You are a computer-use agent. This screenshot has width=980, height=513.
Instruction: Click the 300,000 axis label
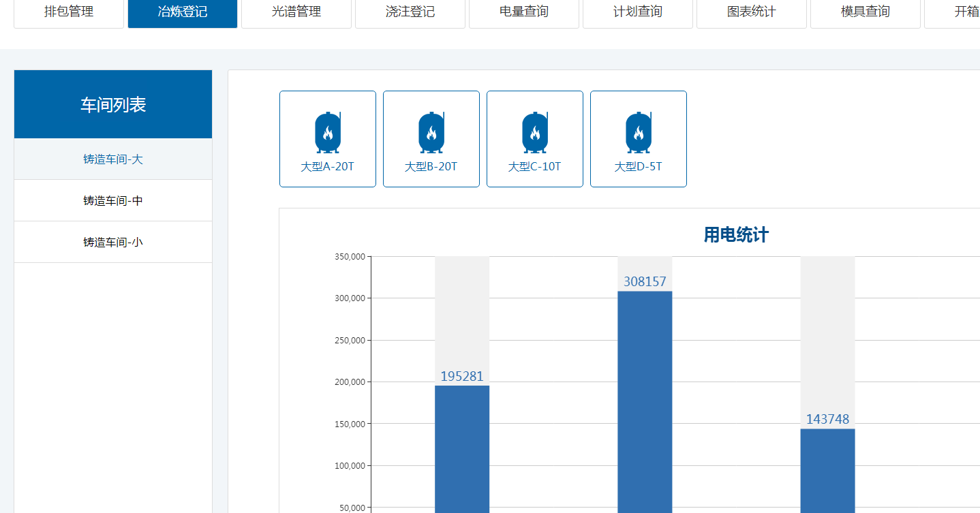pyautogui.click(x=350, y=298)
